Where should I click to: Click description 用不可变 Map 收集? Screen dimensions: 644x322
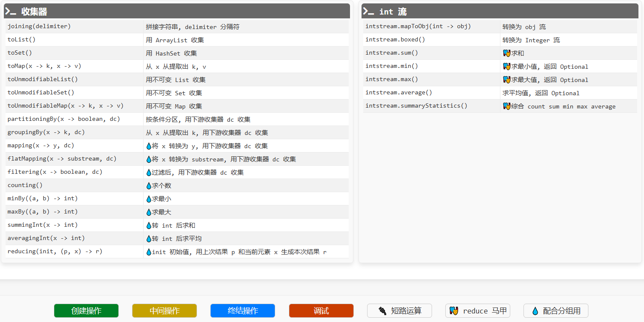174,106
